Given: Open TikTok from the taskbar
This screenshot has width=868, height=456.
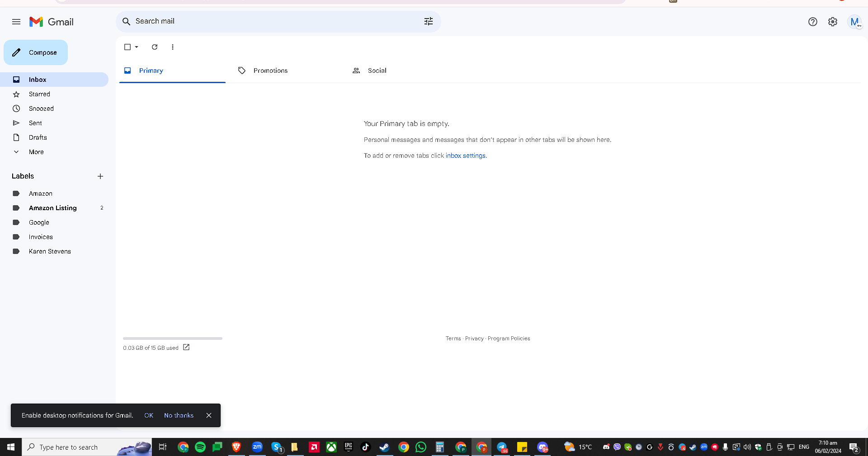Looking at the screenshot, I should pyautogui.click(x=366, y=447).
